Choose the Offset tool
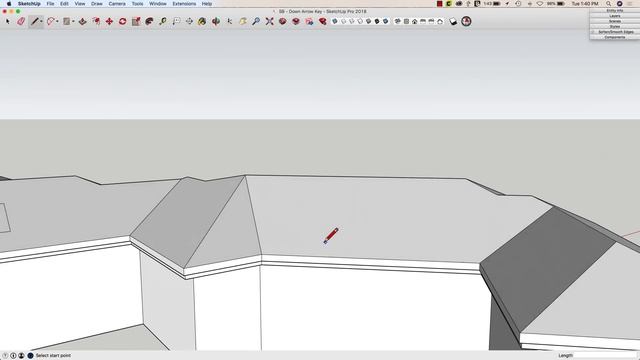This screenshot has height=360, width=640. pyautogui.click(x=96, y=21)
